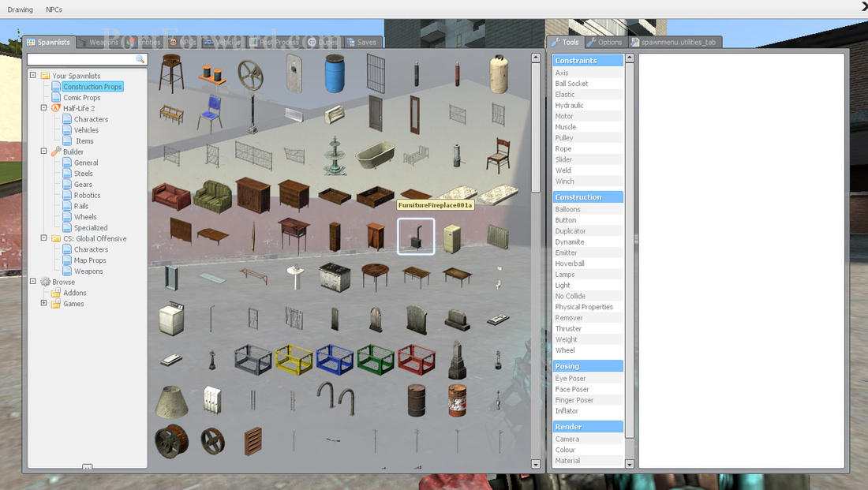
Task: Spawn the washing machine prop
Action: tap(171, 318)
